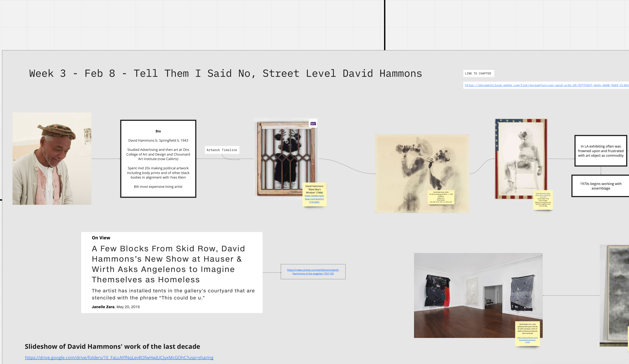Viewport: 629px width, 364px height.
Task: Click the 'On View' label in the article
Action: point(101,238)
